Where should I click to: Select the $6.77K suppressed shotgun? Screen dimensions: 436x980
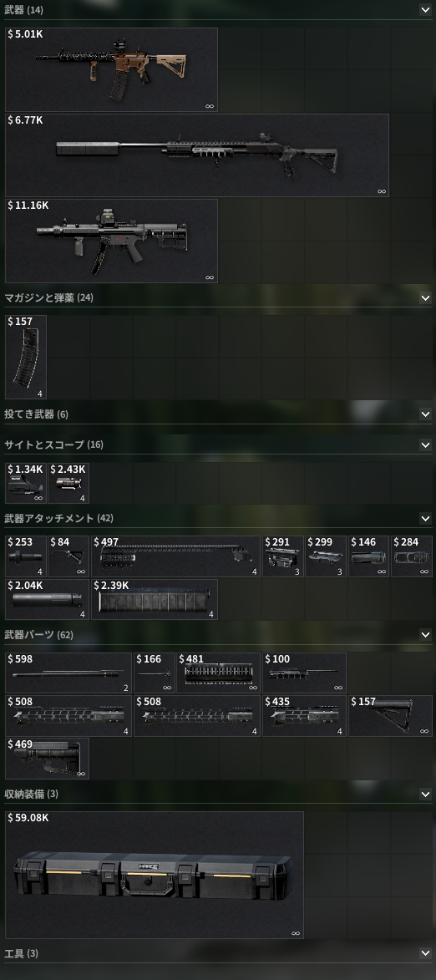[197, 155]
